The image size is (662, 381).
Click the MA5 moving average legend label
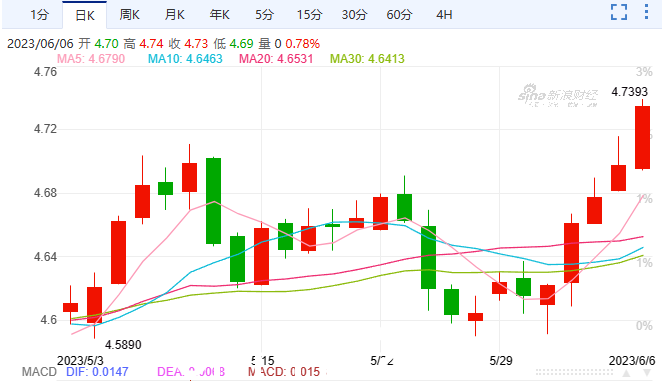[91, 59]
